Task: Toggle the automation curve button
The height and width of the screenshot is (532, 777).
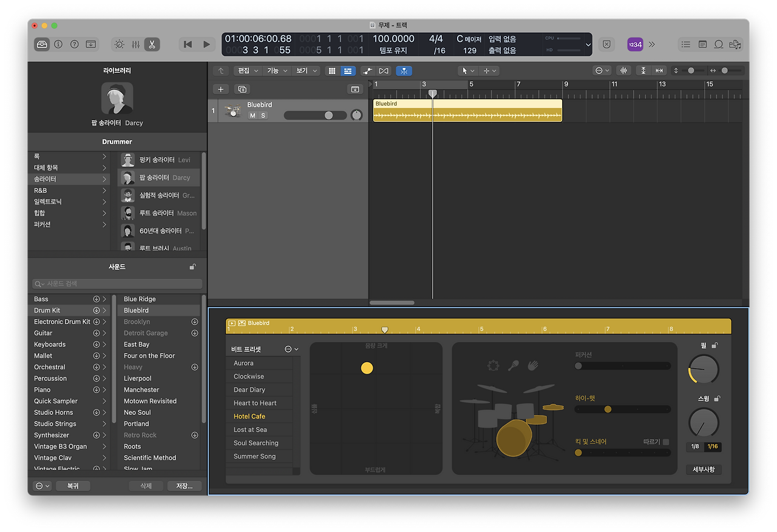Action: (368, 71)
